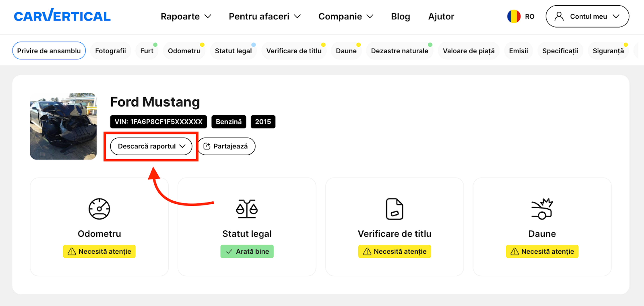Select the Dezastre naturale tab

tap(399, 51)
